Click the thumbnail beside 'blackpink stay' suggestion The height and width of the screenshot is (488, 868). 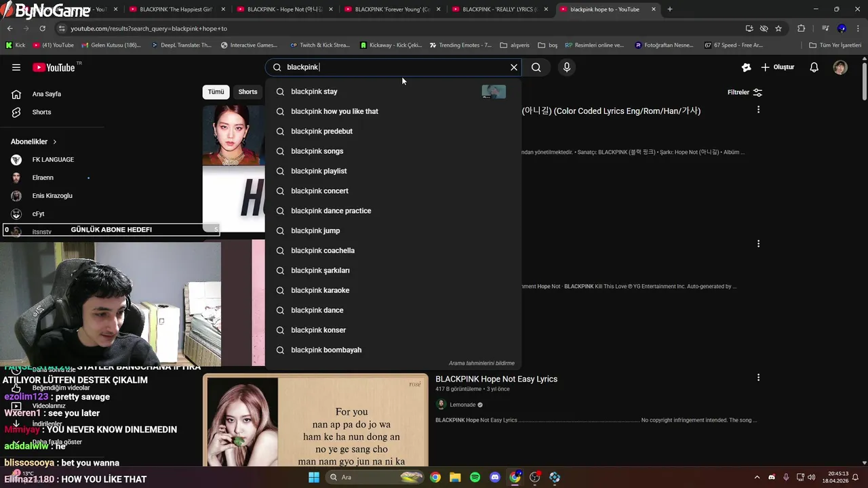[x=494, y=91]
